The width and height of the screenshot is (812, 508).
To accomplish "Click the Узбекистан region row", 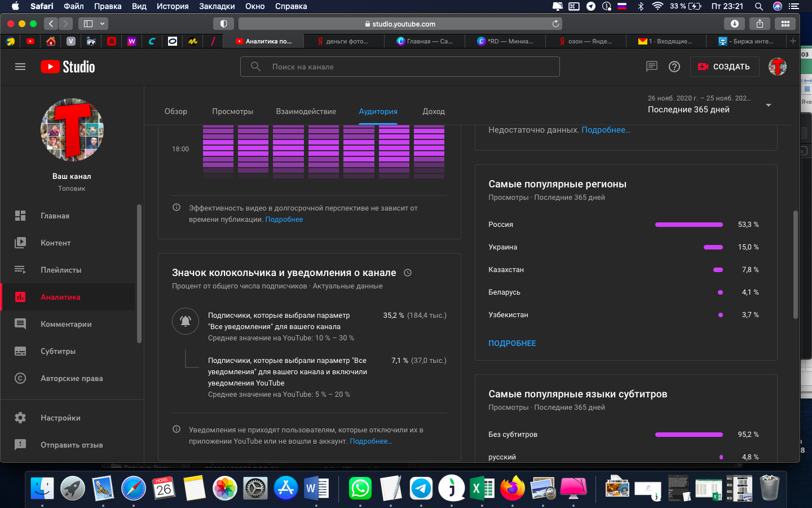I will (x=624, y=315).
